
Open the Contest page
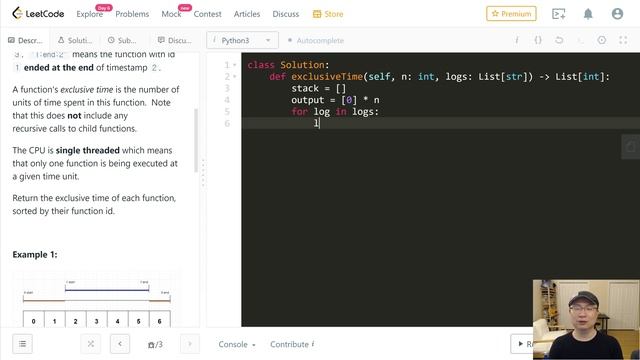click(207, 14)
